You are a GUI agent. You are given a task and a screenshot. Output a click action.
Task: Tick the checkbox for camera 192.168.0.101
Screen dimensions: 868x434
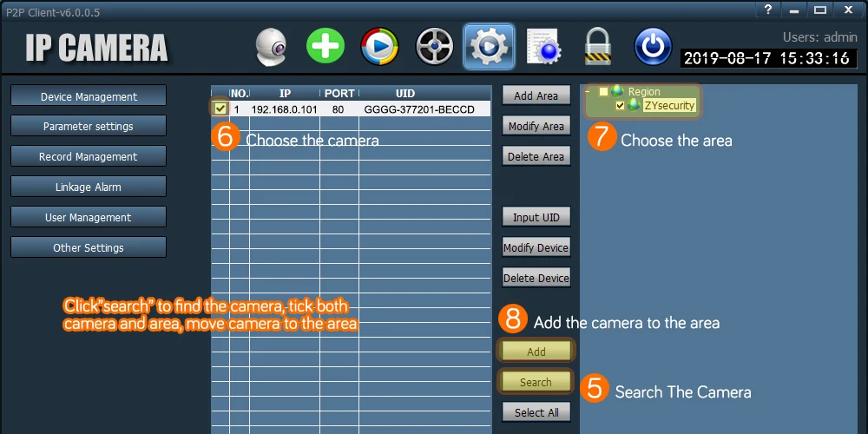click(x=220, y=108)
